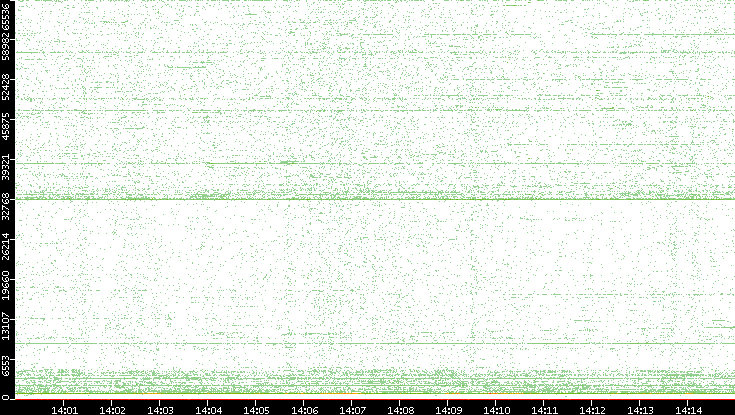Screen dimensions: 735x415
Task: Click the 14:06 time axis label
Action: click(304, 410)
